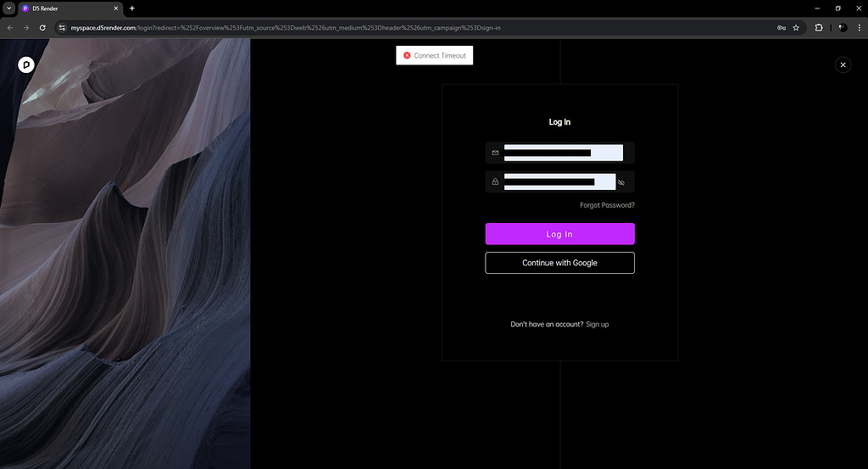The height and width of the screenshot is (469, 868).
Task: Choose Continue with Google
Action: pyautogui.click(x=559, y=262)
